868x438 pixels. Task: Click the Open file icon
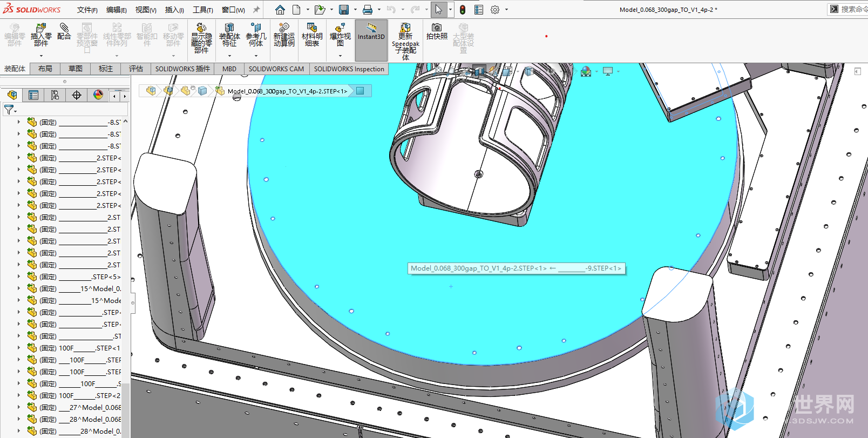(x=320, y=10)
